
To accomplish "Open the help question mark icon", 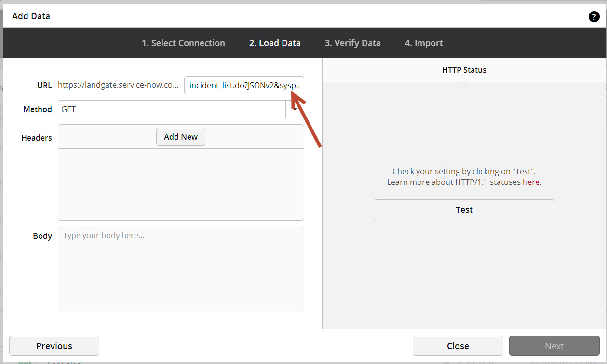I will [594, 17].
